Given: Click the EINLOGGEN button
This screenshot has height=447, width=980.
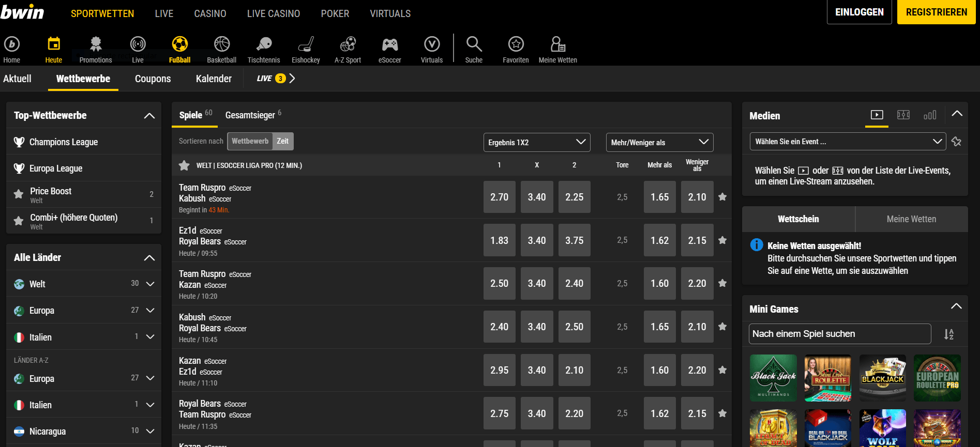Looking at the screenshot, I should coord(860,12).
